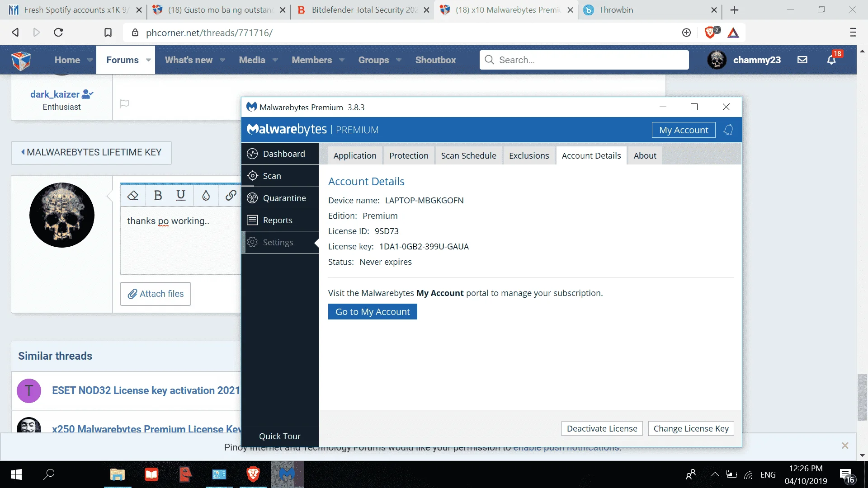
Task: Open forum alerts bell with 18 badge
Action: point(832,60)
